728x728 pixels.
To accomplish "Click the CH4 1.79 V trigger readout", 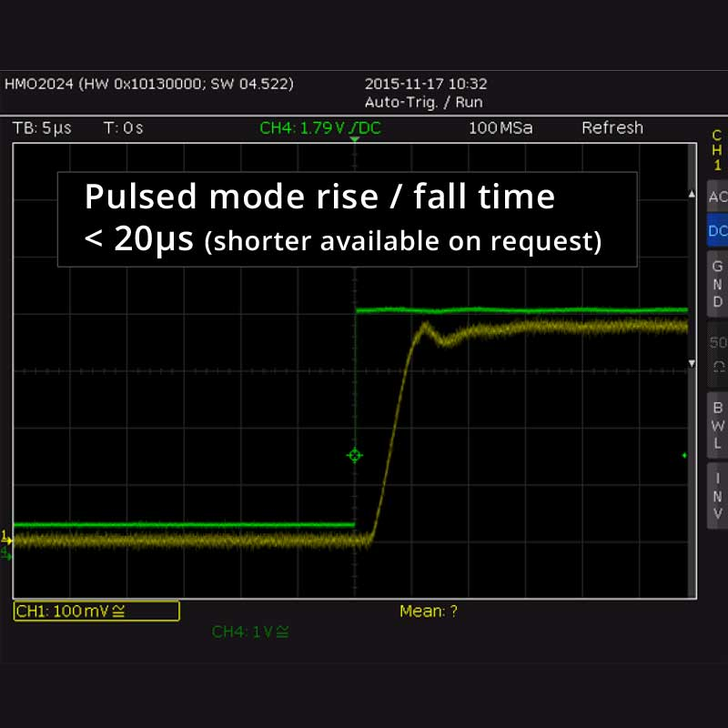I will 319,128.
